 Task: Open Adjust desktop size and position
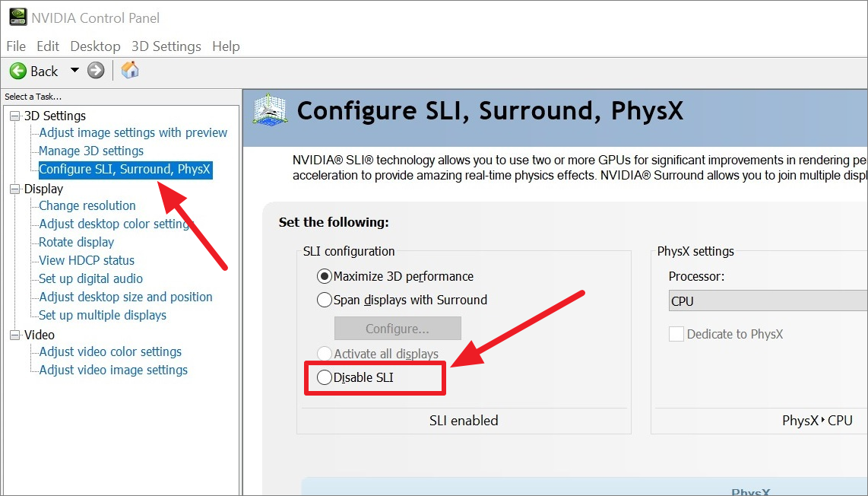click(x=125, y=297)
